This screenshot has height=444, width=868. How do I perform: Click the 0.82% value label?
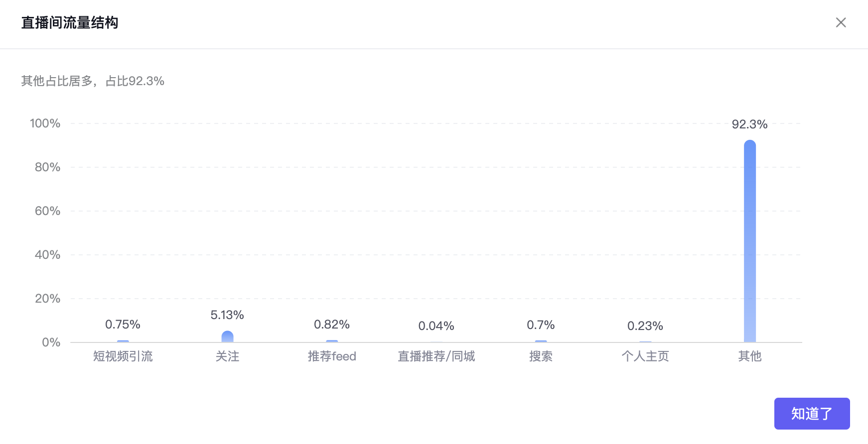tap(332, 325)
